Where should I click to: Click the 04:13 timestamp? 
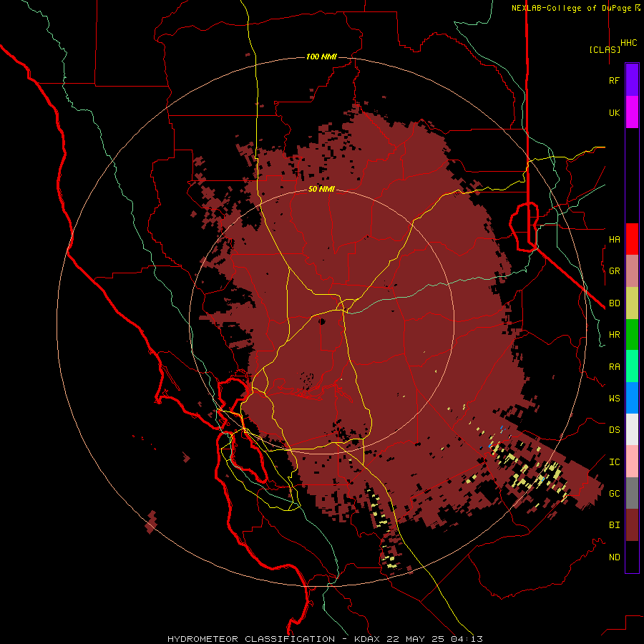(x=466, y=639)
